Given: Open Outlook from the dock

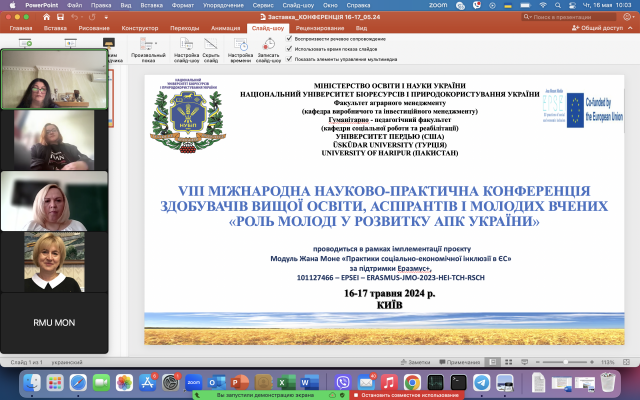Looking at the screenshot, I should point(217,382).
